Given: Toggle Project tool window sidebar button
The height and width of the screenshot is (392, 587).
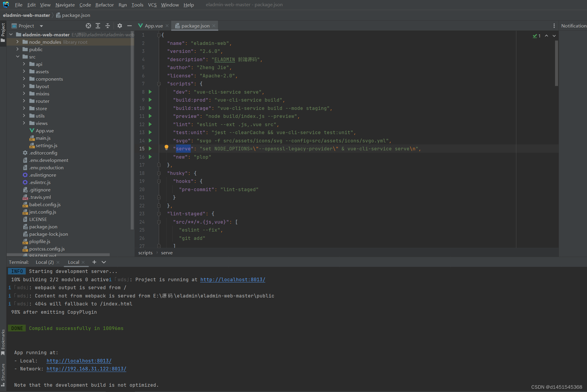Looking at the screenshot, I should pyautogui.click(x=3, y=32).
